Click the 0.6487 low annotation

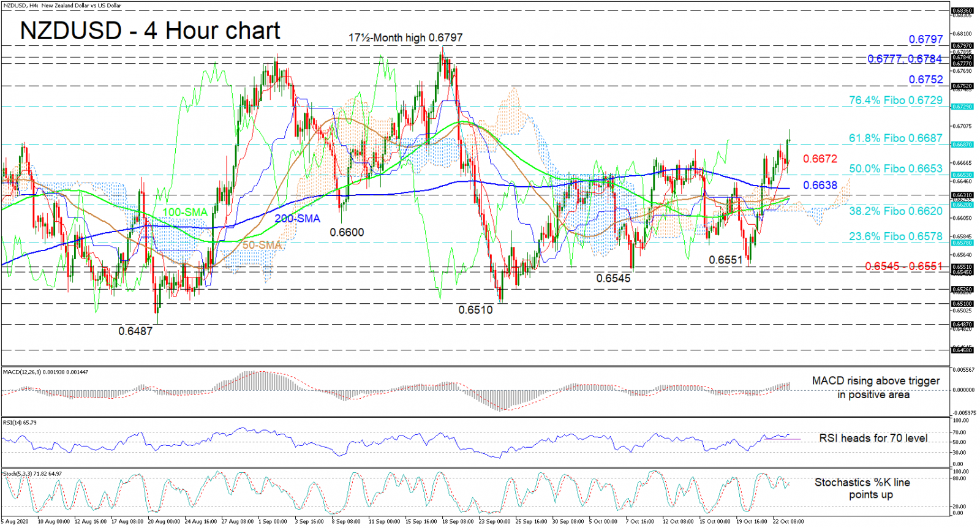coord(135,331)
